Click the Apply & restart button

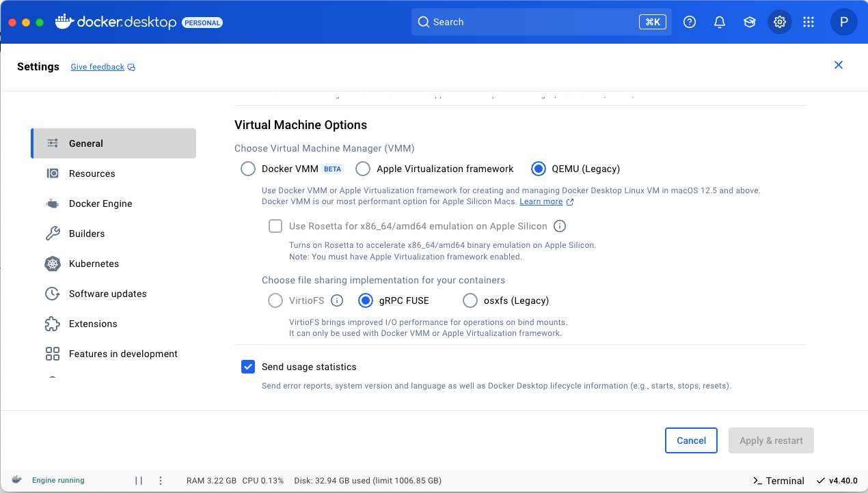pyautogui.click(x=771, y=440)
